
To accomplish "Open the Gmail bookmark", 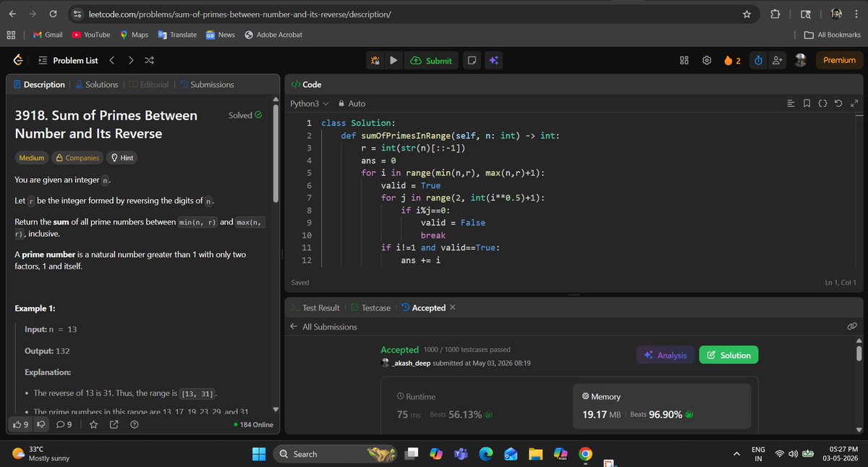I will click(x=48, y=35).
